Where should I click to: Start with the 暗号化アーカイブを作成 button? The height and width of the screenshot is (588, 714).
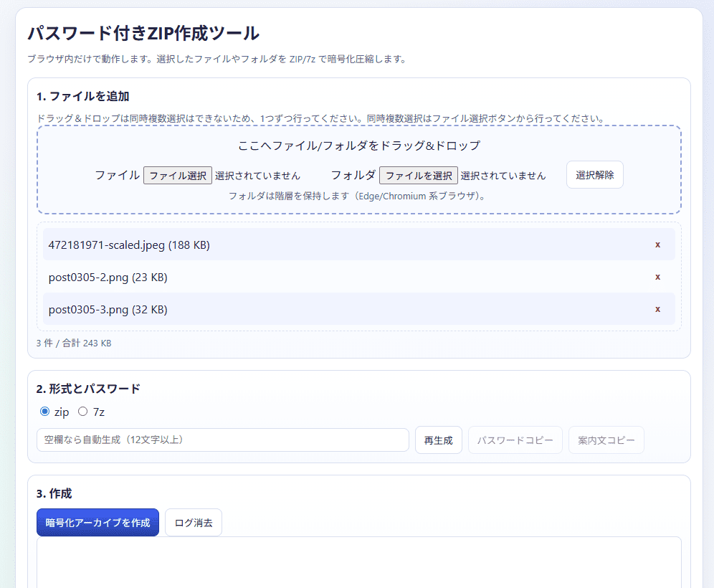point(97,523)
